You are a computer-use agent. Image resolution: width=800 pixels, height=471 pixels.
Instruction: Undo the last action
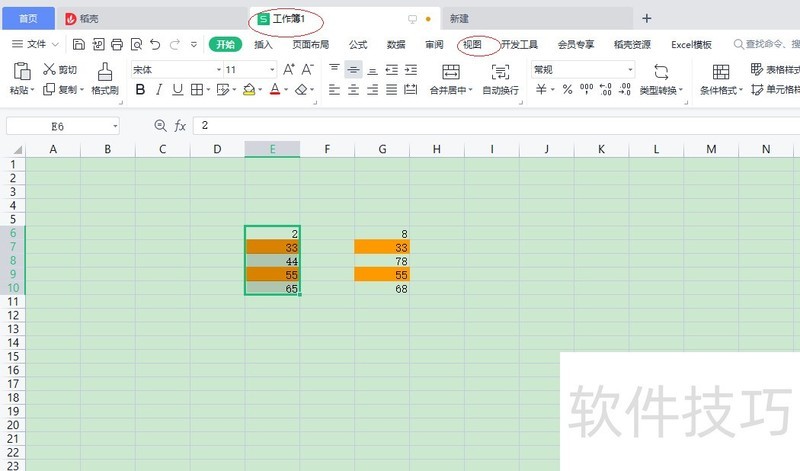click(155, 44)
